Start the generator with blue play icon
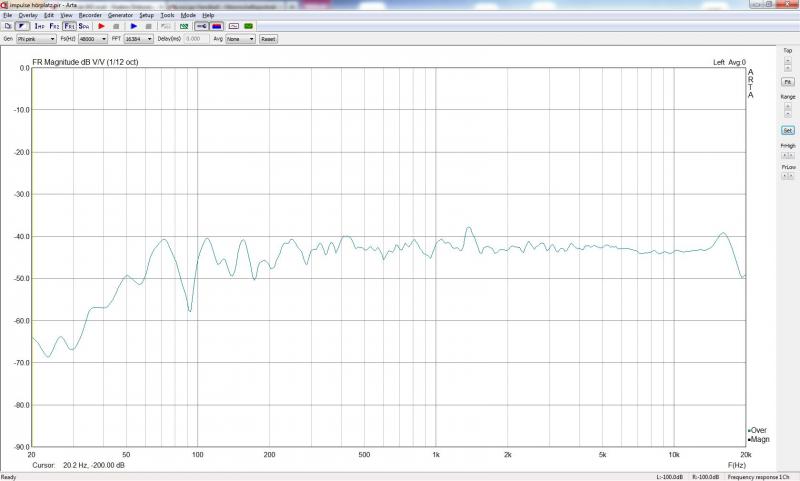Image resolution: width=800 pixels, height=481 pixels. 133,26
